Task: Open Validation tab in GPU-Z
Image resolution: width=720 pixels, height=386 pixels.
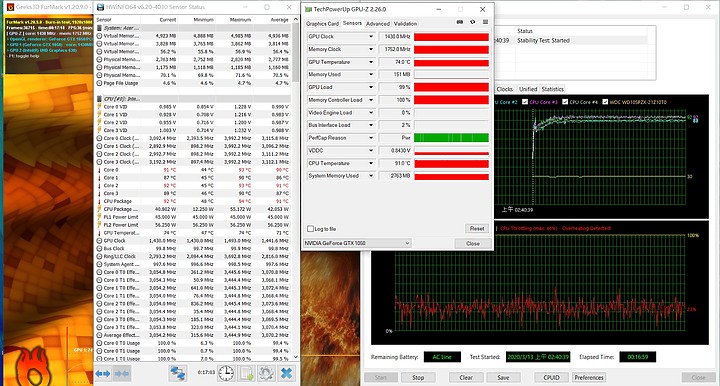Action: coord(405,23)
